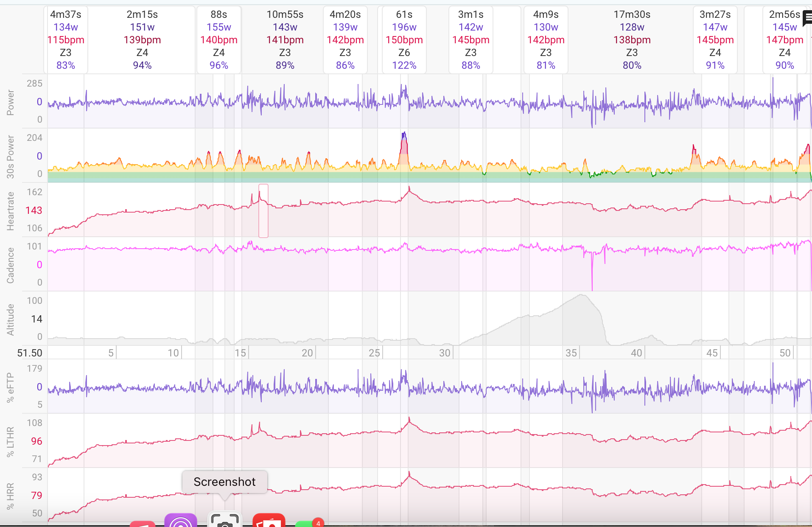The height and width of the screenshot is (527, 812).
Task: Click the 30s Power chart label
Action: coord(11,157)
